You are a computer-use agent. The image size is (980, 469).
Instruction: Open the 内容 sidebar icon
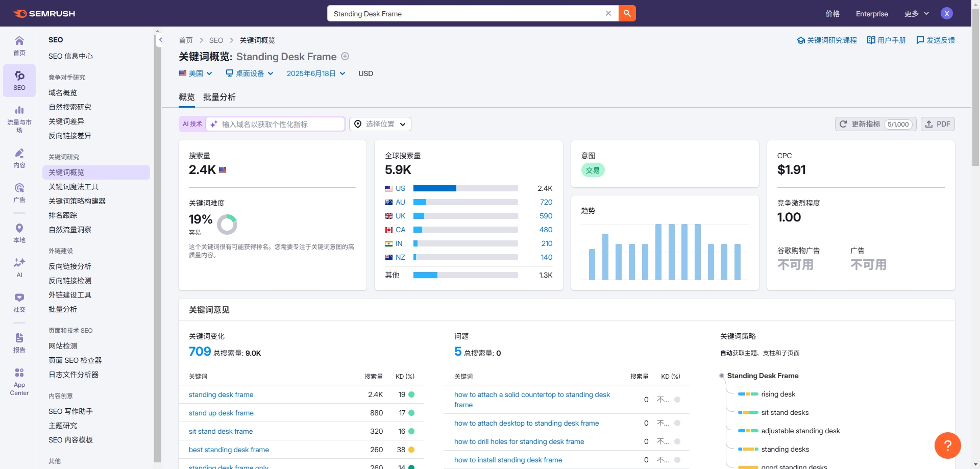19,158
